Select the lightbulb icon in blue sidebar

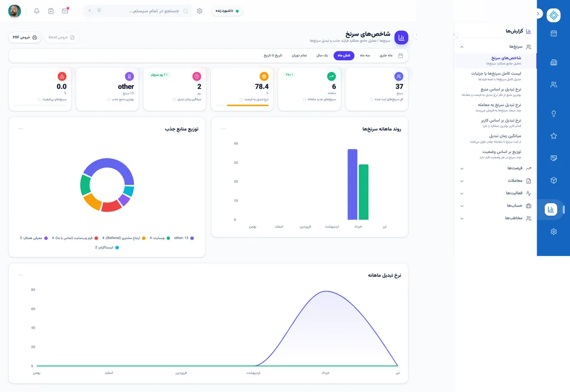click(553, 113)
